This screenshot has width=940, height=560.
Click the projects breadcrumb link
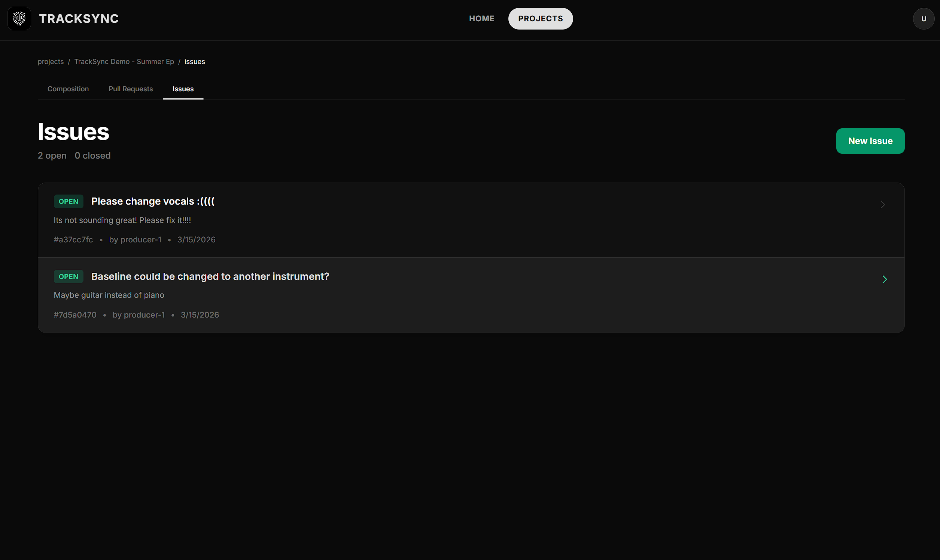click(51, 61)
